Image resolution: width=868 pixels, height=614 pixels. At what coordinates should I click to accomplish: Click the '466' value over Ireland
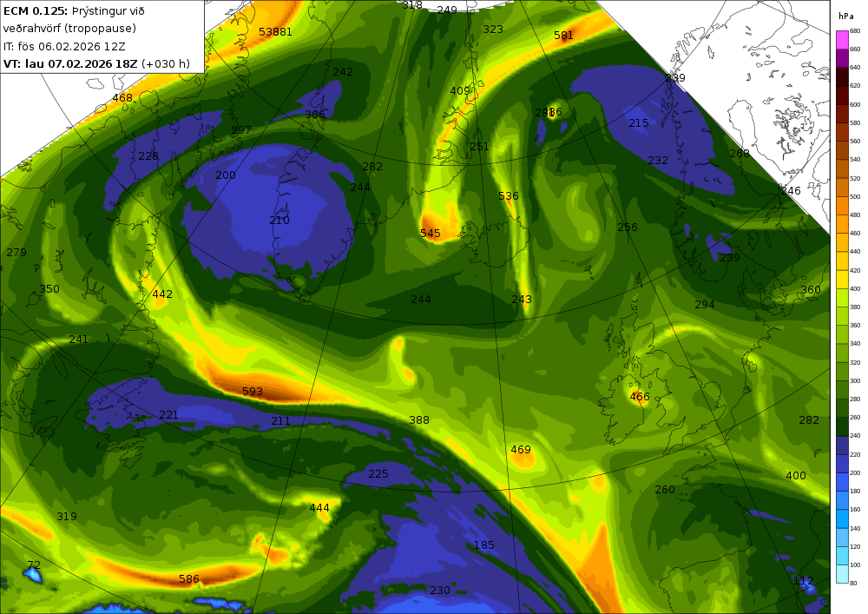tap(640, 396)
